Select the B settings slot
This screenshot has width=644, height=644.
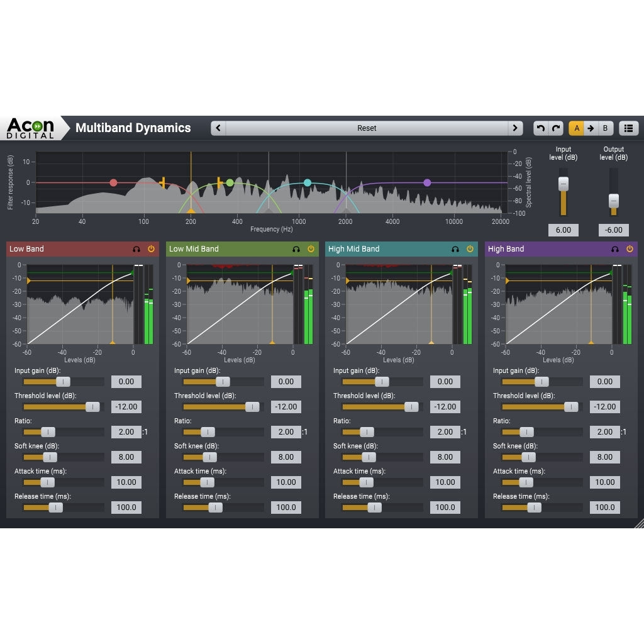[x=605, y=128]
